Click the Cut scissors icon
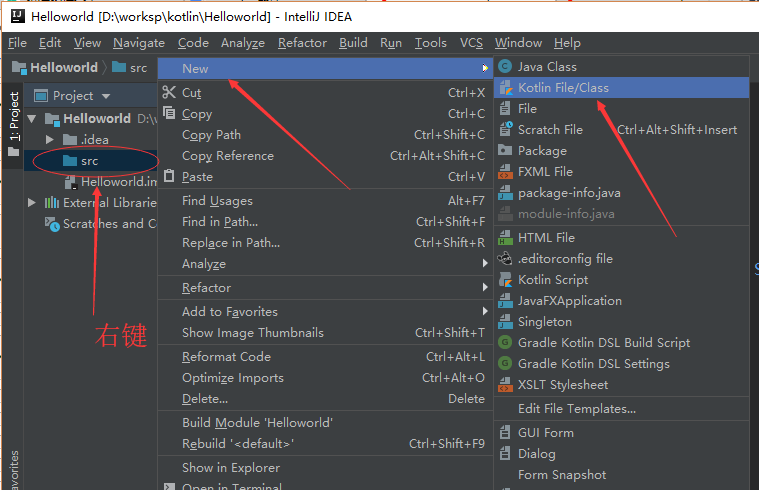The width and height of the screenshot is (759, 490). 169,92
